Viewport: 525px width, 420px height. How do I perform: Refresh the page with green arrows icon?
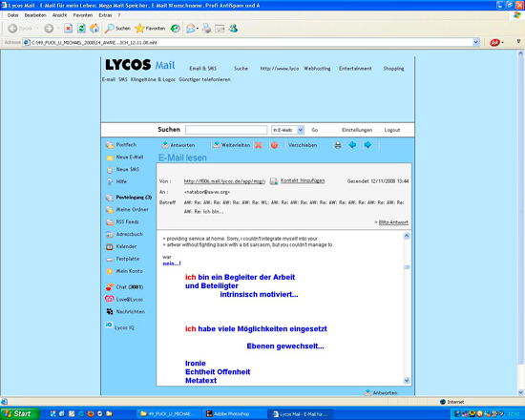point(81,29)
